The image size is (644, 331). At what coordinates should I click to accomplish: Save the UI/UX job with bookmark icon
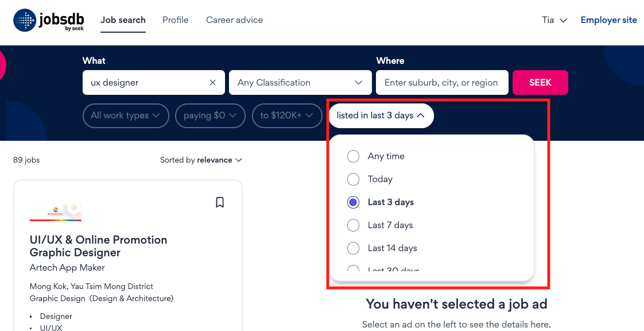tap(220, 202)
